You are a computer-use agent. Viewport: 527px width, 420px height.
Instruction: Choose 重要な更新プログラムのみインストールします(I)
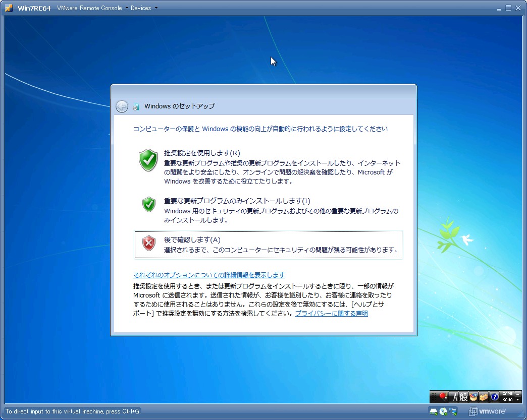[268, 210]
